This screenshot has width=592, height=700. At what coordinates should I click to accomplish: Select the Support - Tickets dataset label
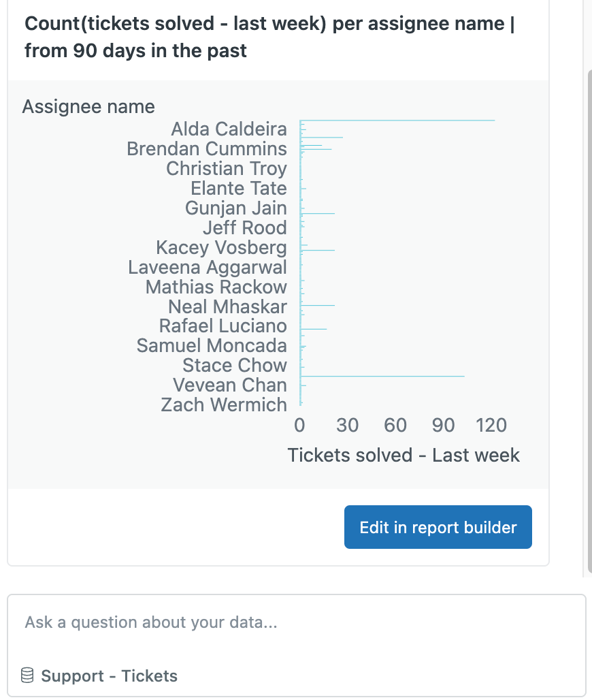[109, 676]
